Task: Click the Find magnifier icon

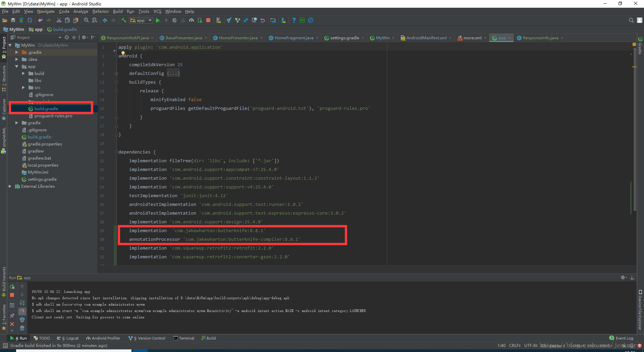Action: (x=86, y=20)
